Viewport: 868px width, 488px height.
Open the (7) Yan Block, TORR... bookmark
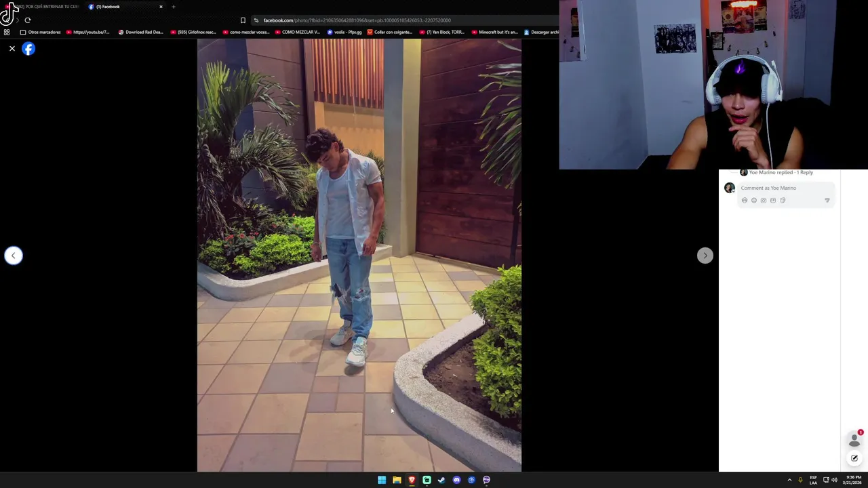(442, 32)
